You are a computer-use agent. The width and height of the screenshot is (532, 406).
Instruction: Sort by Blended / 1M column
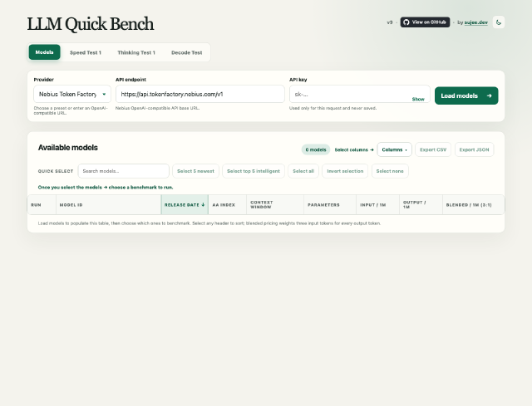click(x=473, y=205)
